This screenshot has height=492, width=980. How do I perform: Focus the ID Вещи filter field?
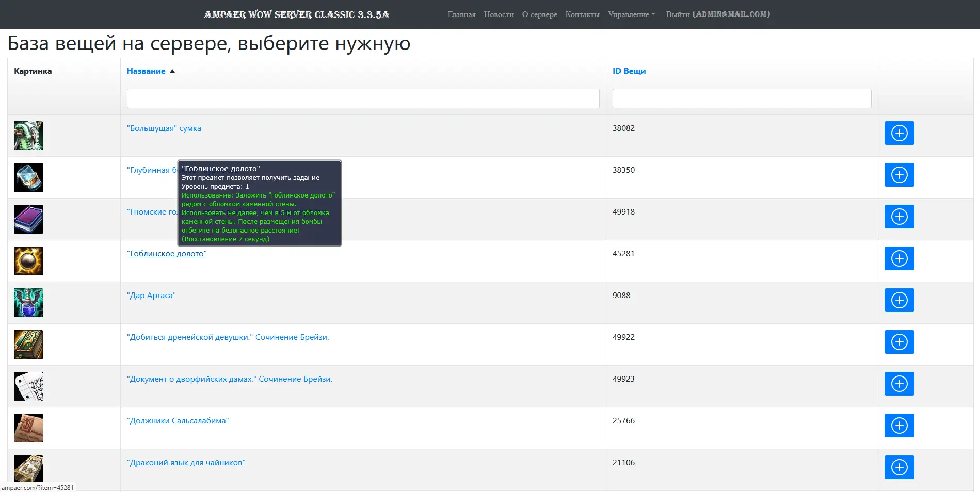pos(742,99)
